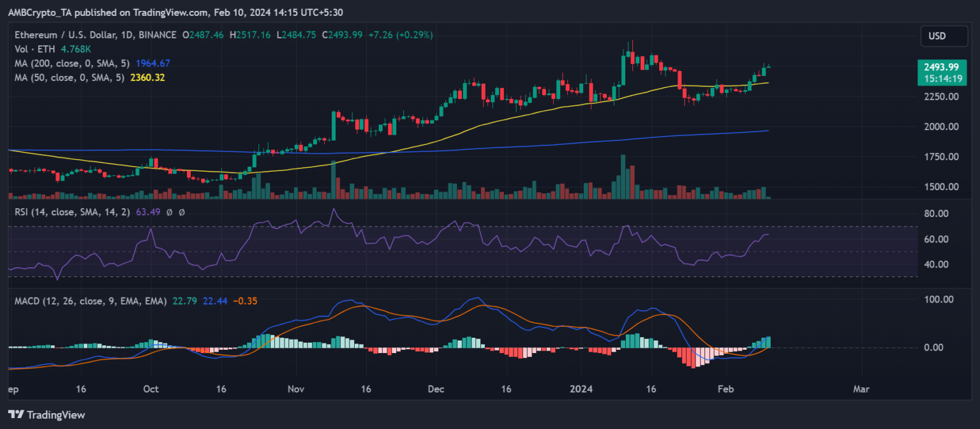This screenshot has width=980, height=429.
Task: Click the first ∅ symbol beside RSI value
Action: [x=170, y=211]
